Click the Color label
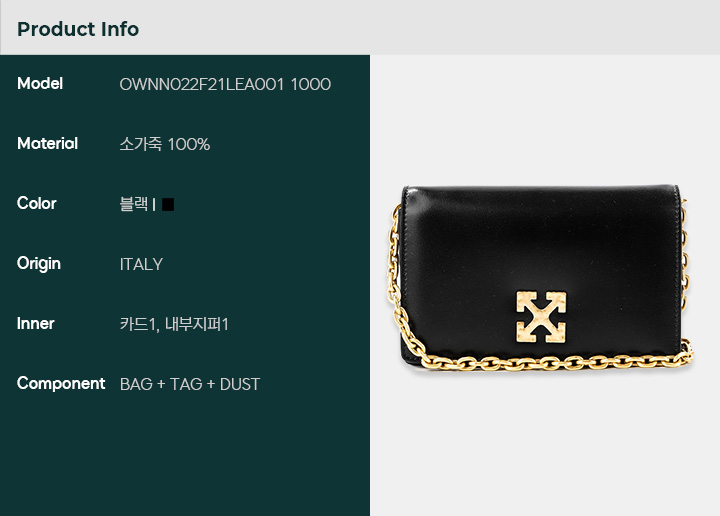The image size is (720, 516). pos(37,203)
